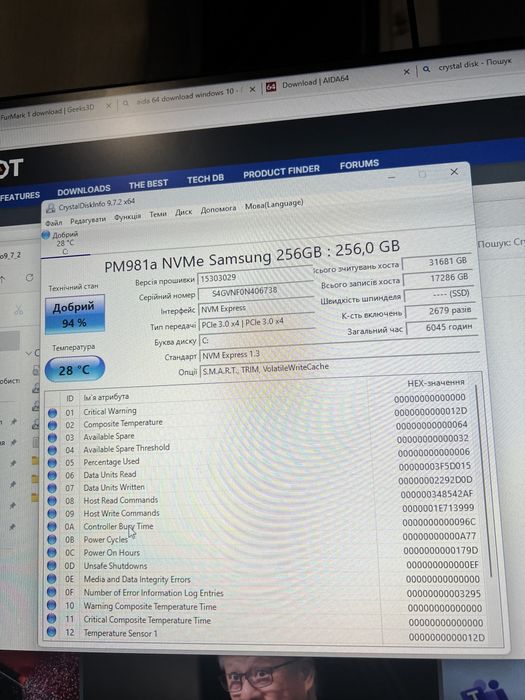Click the status icon for Composite Temperature
The image size is (525, 700).
[53, 425]
